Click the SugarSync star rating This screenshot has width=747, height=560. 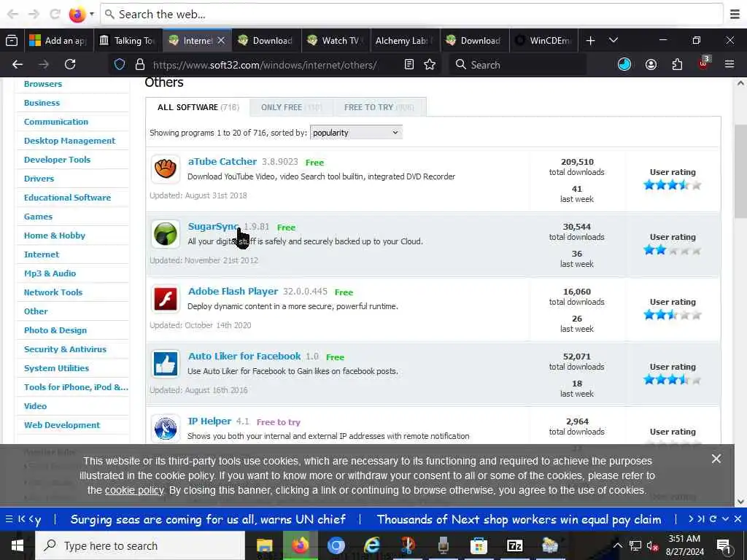pyautogui.click(x=672, y=249)
